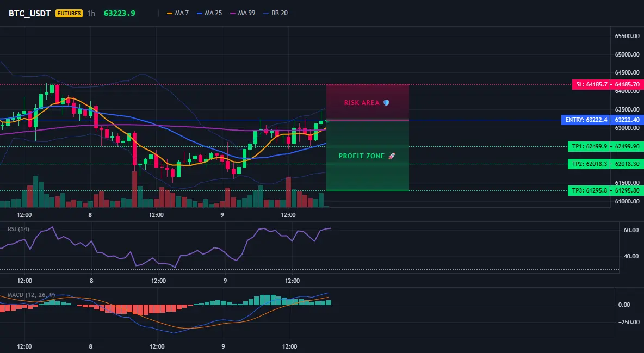
Task: Click the 60.00 RSI axis value
Action: pos(631,230)
